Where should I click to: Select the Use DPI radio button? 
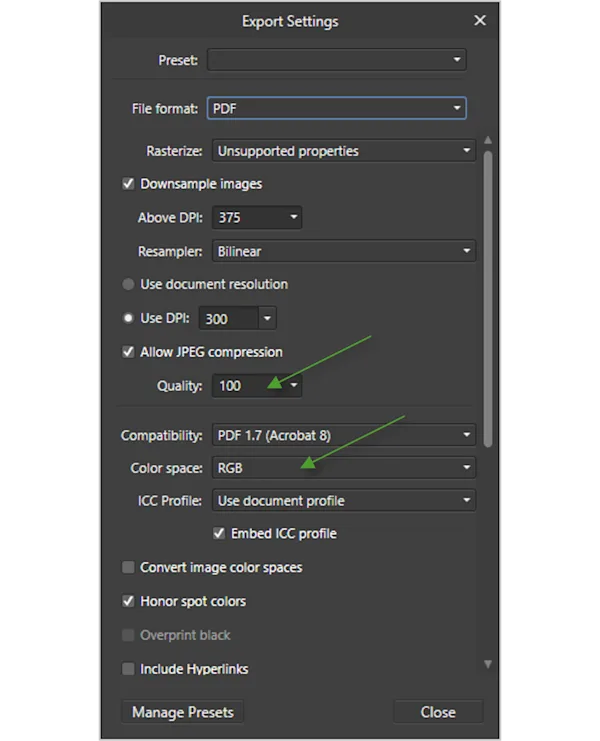tap(128, 318)
